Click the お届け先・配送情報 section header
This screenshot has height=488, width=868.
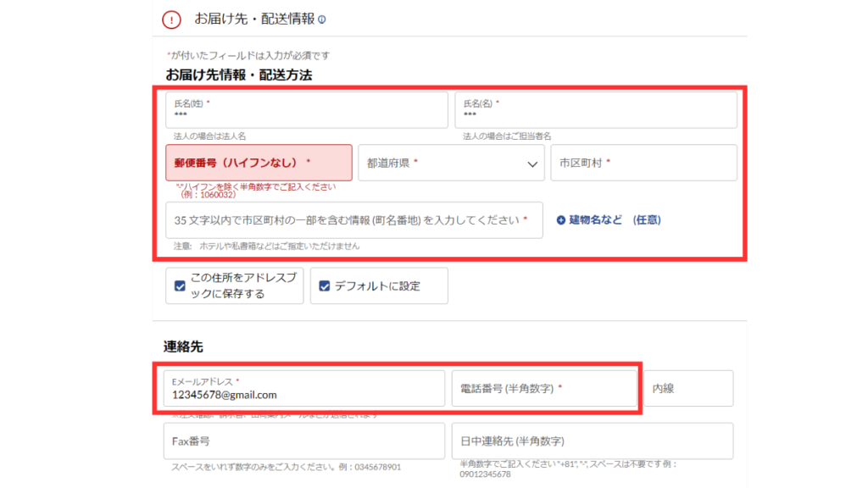coord(254,19)
